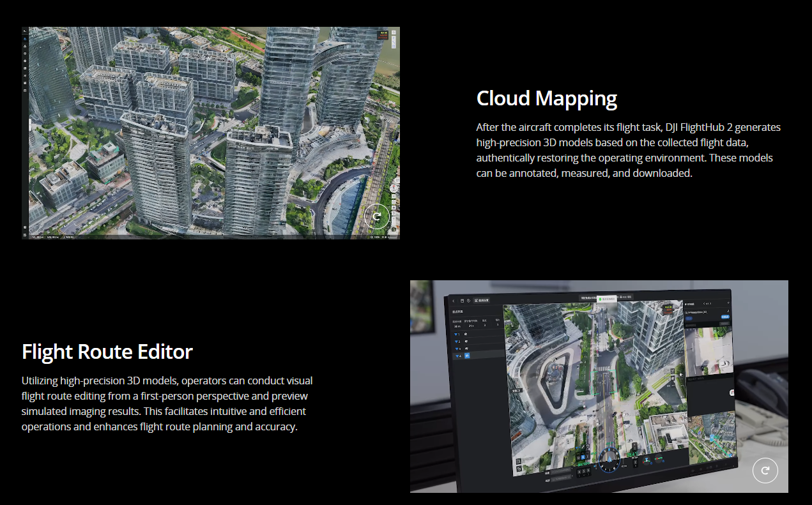Click the Cloud Mapping description paragraph

coord(628,150)
